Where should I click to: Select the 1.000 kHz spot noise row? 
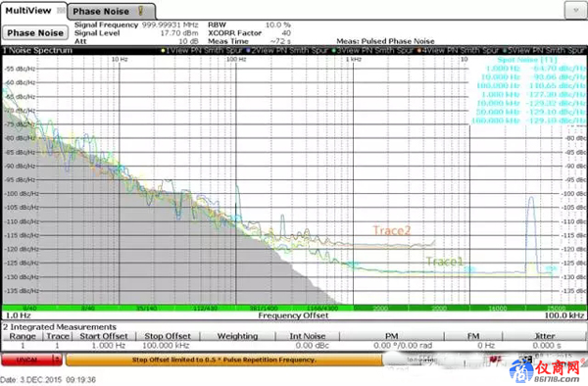pos(533,94)
